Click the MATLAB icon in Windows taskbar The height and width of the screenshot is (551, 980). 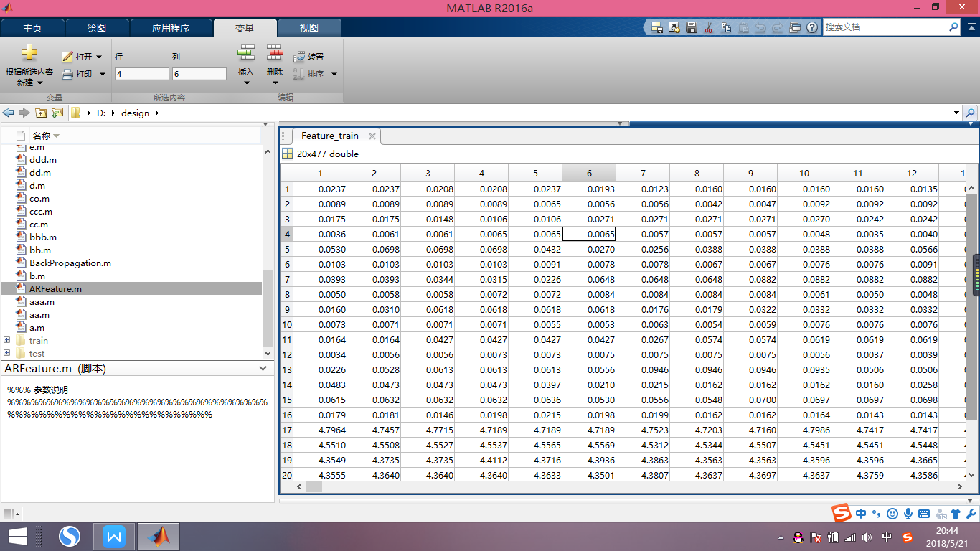159,536
